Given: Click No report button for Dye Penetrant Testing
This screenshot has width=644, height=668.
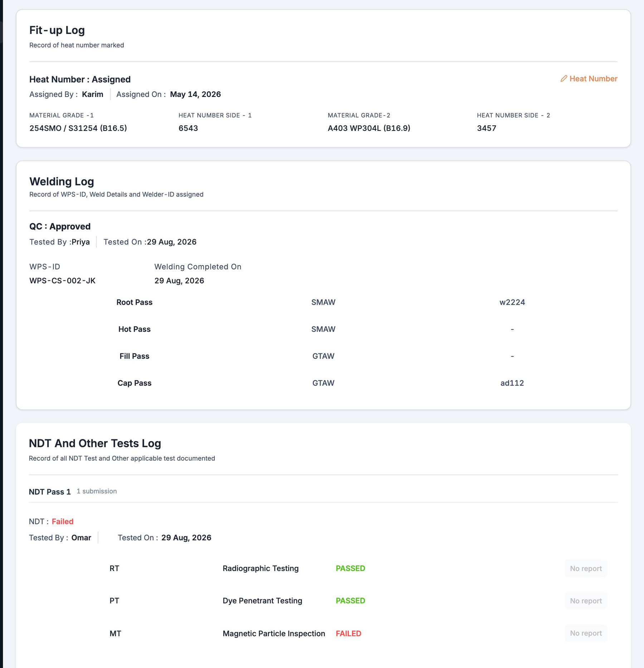Looking at the screenshot, I should pyautogui.click(x=586, y=601).
